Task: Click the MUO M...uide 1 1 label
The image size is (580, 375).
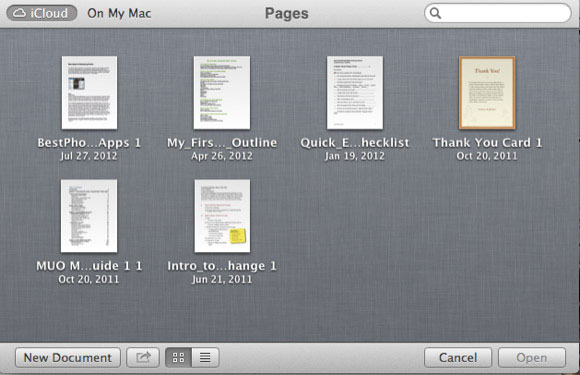Action: (x=89, y=266)
